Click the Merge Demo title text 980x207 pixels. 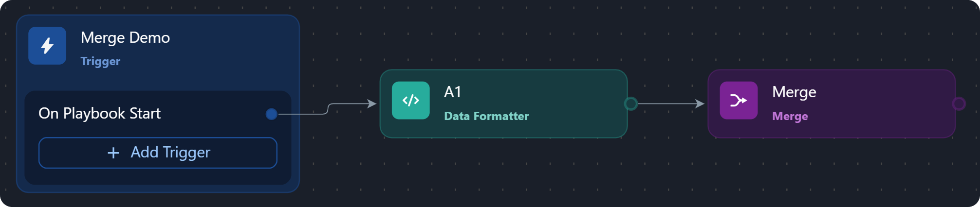tap(125, 37)
